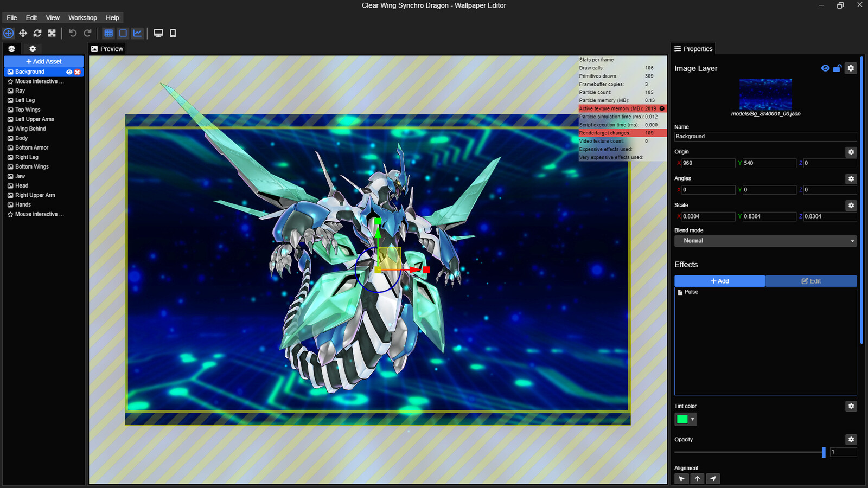The height and width of the screenshot is (488, 868).
Task: Open the Opacity gear options
Action: point(851,440)
